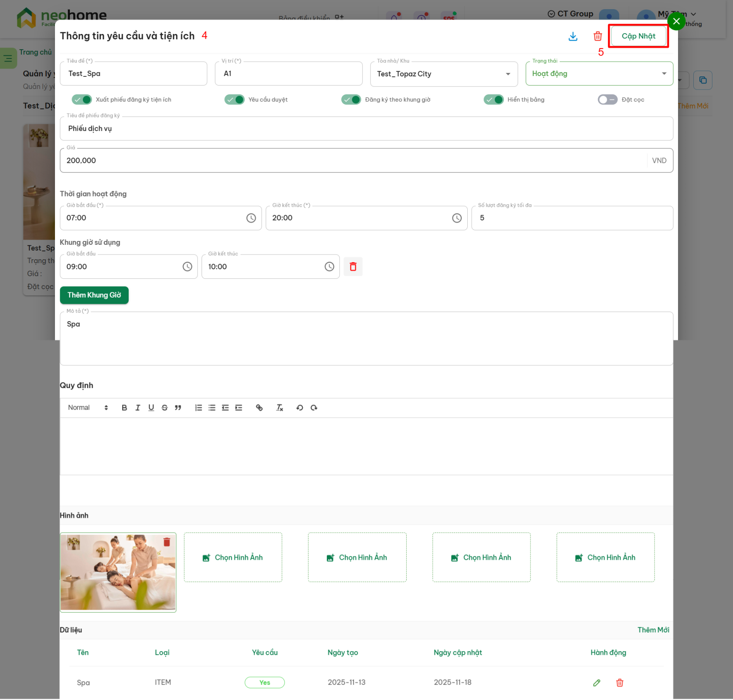This screenshot has height=700, width=733.
Task: Click the numbered list icon
Action: pyautogui.click(x=199, y=408)
